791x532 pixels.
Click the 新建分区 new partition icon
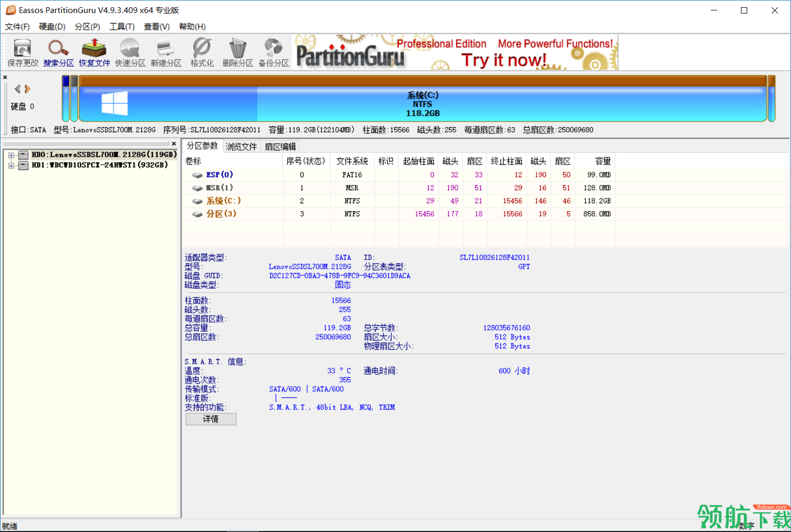(166, 53)
